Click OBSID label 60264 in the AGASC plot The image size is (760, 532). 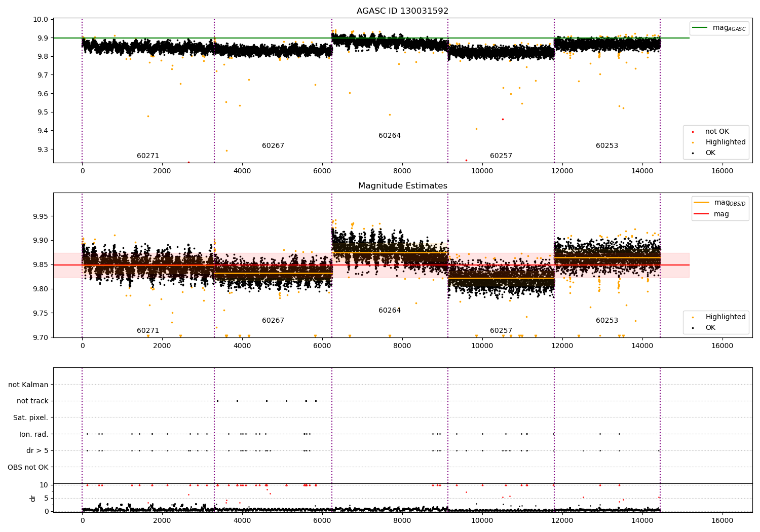point(390,136)
